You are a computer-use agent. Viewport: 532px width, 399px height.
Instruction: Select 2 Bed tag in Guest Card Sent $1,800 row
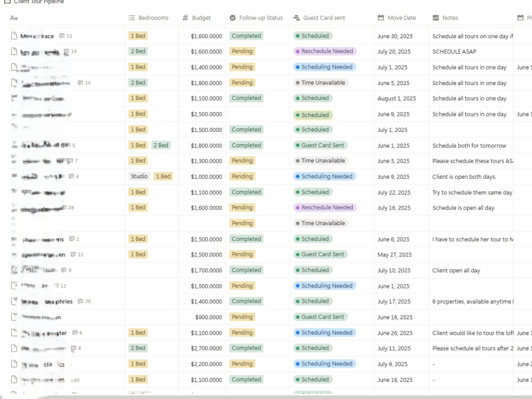pos(161,145)
